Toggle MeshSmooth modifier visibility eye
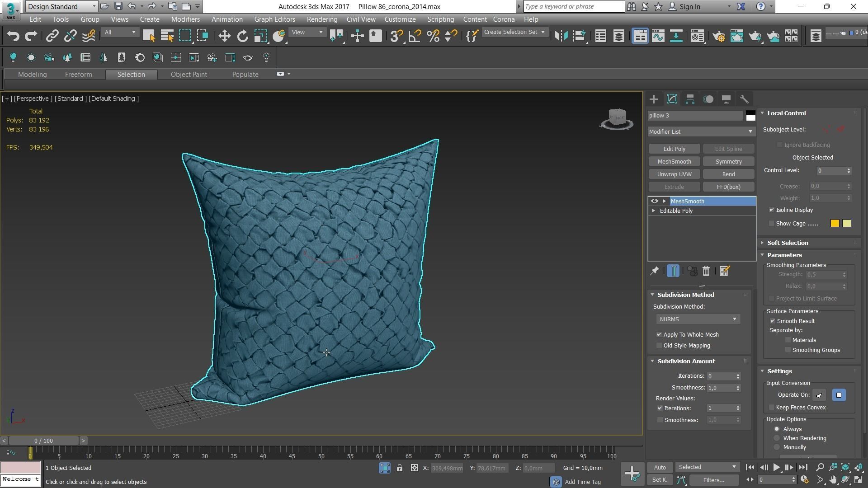The image size is (868, 488). point(654,201)
